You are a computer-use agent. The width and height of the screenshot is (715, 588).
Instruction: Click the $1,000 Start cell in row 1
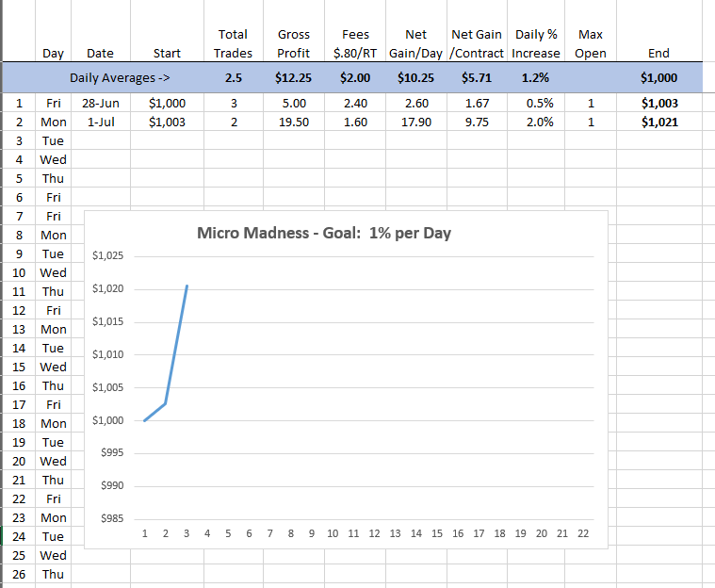[167, 103]
